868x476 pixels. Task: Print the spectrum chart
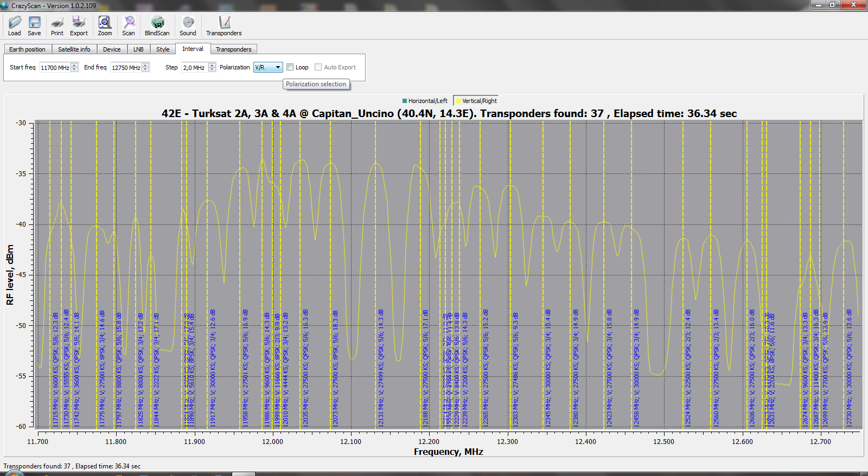point(57,26)
